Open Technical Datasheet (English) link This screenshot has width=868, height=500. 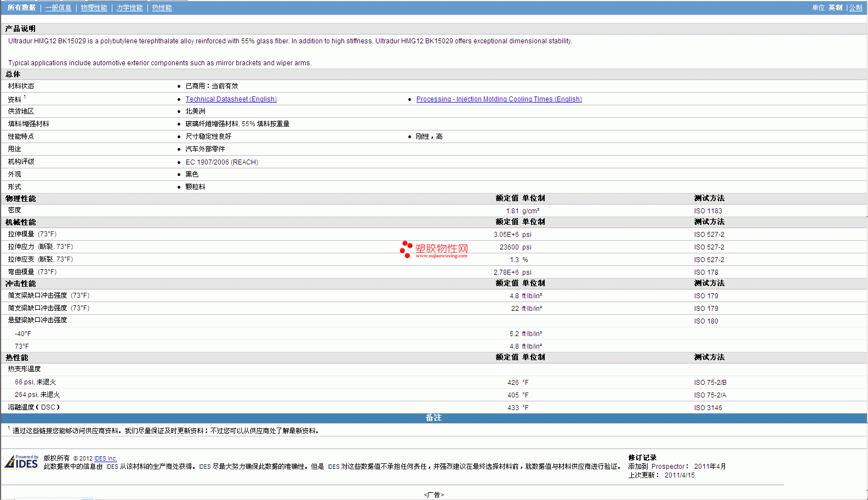tap(231, 99)
